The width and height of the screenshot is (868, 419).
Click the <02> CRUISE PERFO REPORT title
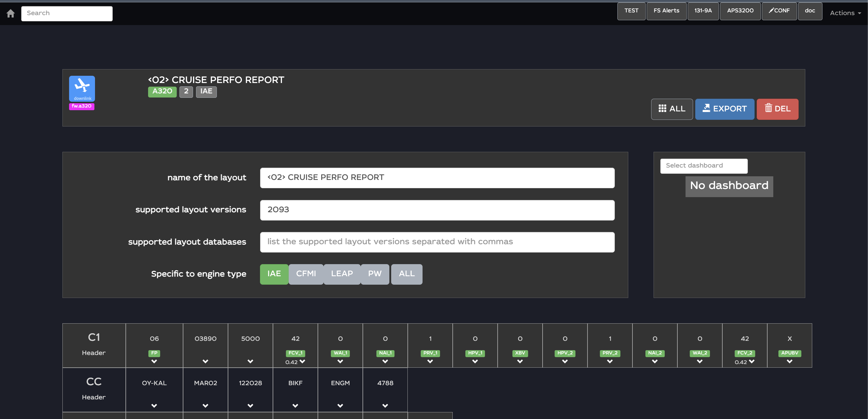click(x=216, y=80)
